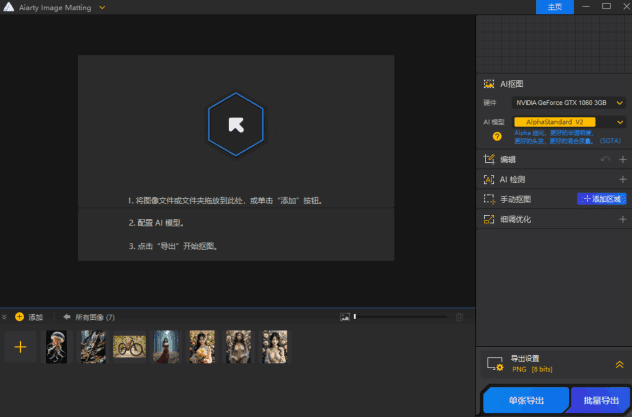
Task: Click the back arrow beside 所有图像
Action: click(66, 317)
